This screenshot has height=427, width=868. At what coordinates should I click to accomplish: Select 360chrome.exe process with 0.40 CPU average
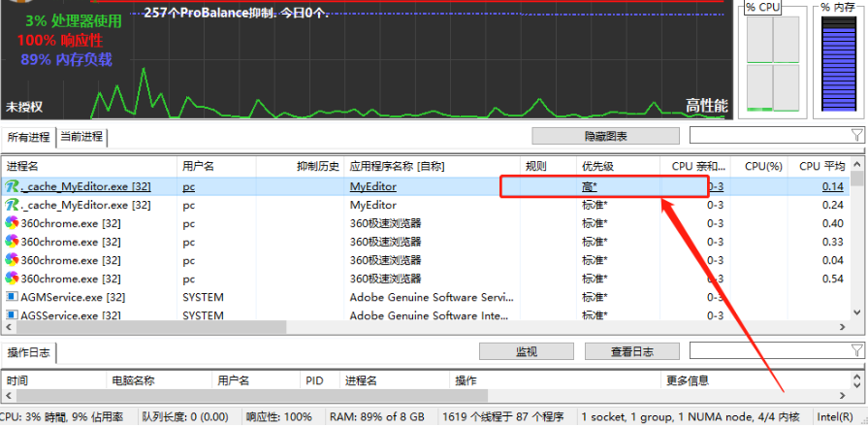tap(425, 223)
